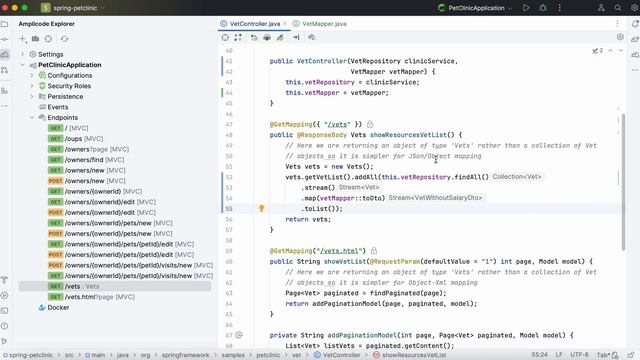Image resolution: width=640 pixels, height=360 pixels.
Task: Open IDE settings gear in title bar
Action: pyautogui.click(x=634, y=8)
